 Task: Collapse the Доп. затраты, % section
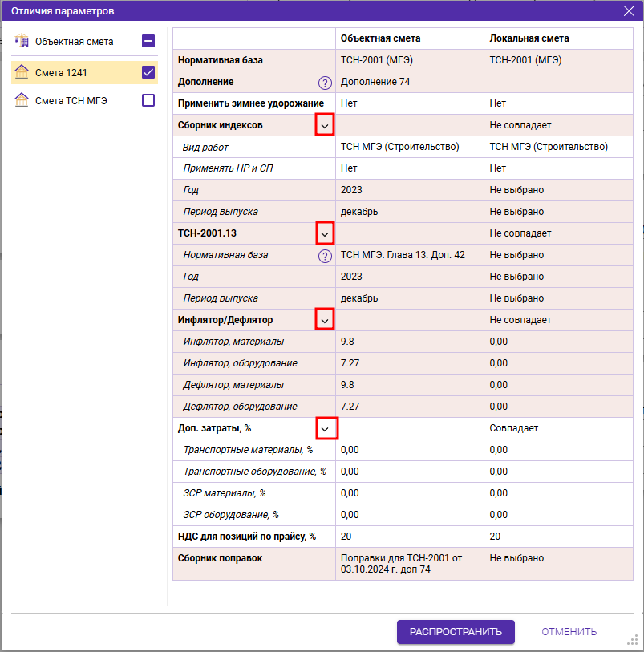coord(325,428)
